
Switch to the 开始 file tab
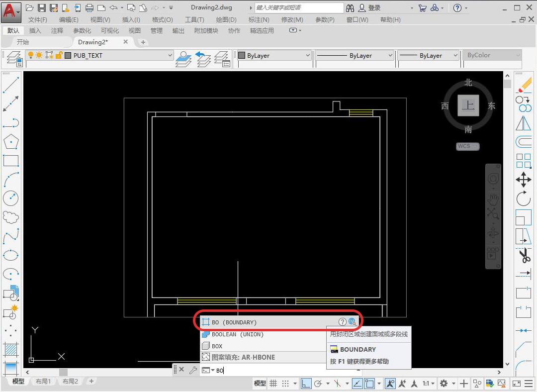[23, 42]
